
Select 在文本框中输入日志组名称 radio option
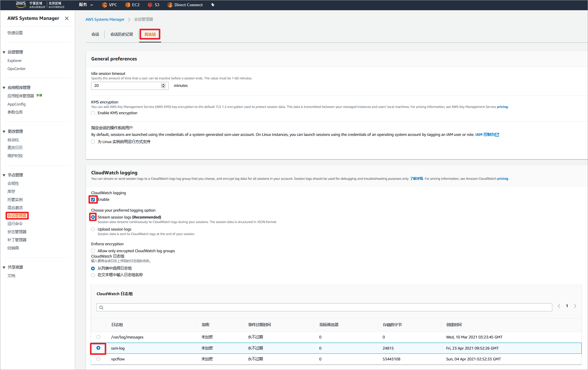93,275
